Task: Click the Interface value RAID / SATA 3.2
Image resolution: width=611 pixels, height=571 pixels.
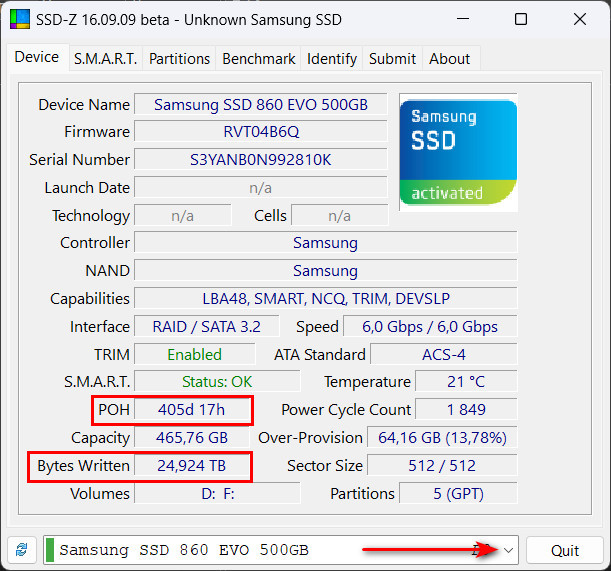Action: coord(207,327)
